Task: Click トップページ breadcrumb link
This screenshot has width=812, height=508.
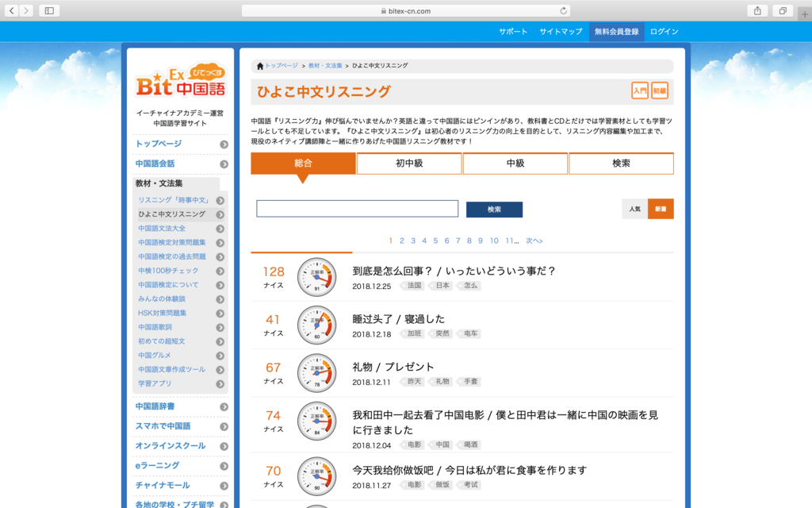Action: [x=282, y=66]
